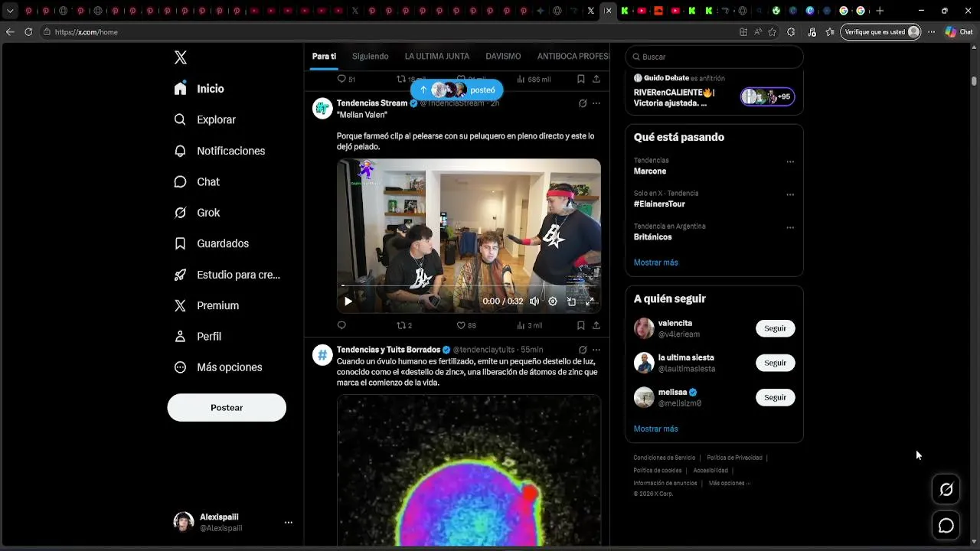Switch to Para ti tab
Image resolution: width=980 pixels, height=551 pixels.
[324, 57]
